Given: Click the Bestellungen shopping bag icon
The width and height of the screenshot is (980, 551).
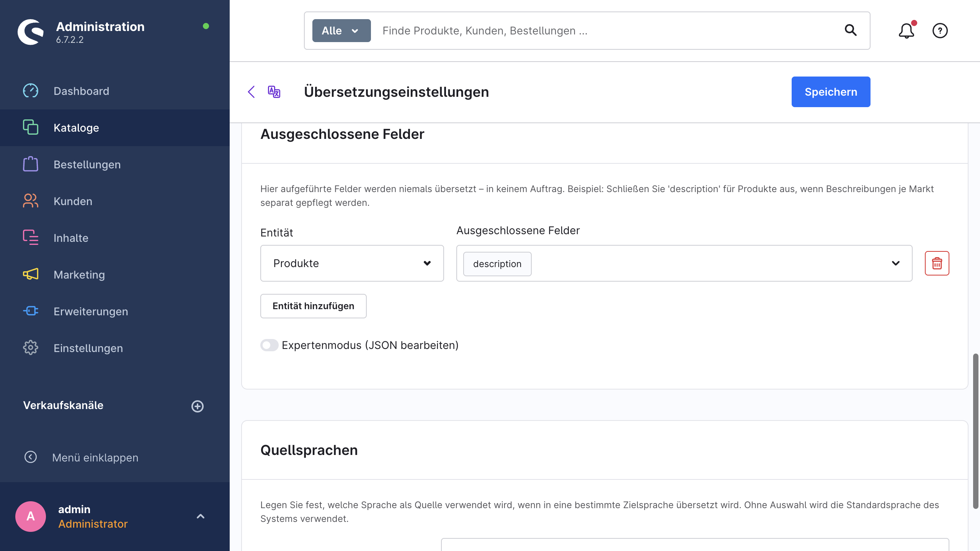Looking at the screenshot, I should click(31, 164).
